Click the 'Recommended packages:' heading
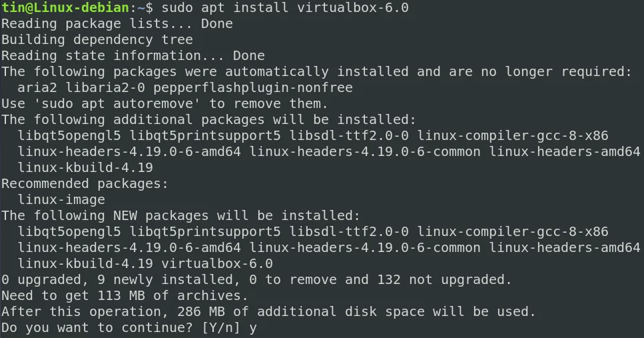Viewport: 644px width, 338px height. [x=85, y=184]
